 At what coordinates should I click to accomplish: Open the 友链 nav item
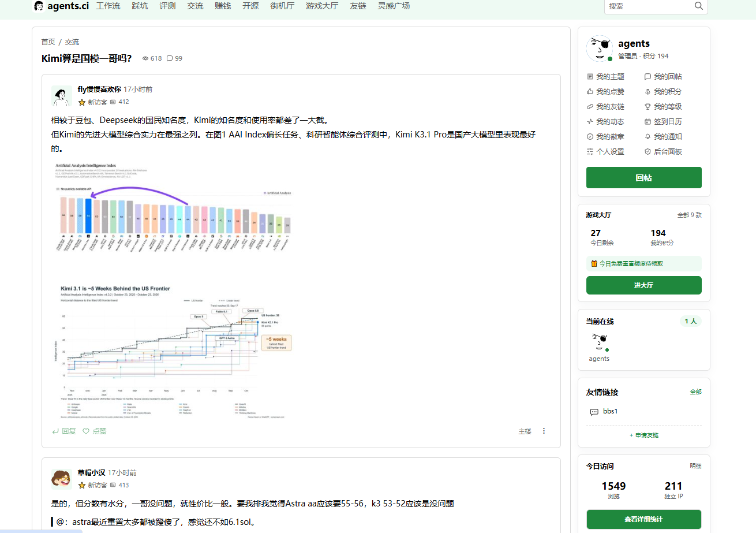pyautogui.click(x=358, y=6)
